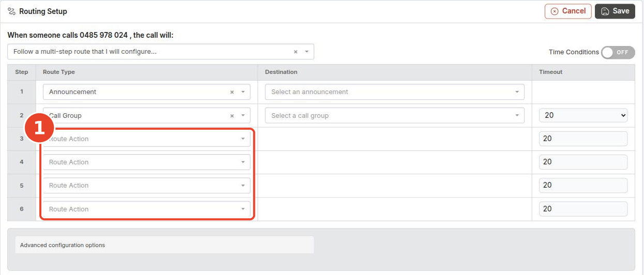Open step 3 Route Action dropdown
This screenshot has height=275, width=644.
147,139
